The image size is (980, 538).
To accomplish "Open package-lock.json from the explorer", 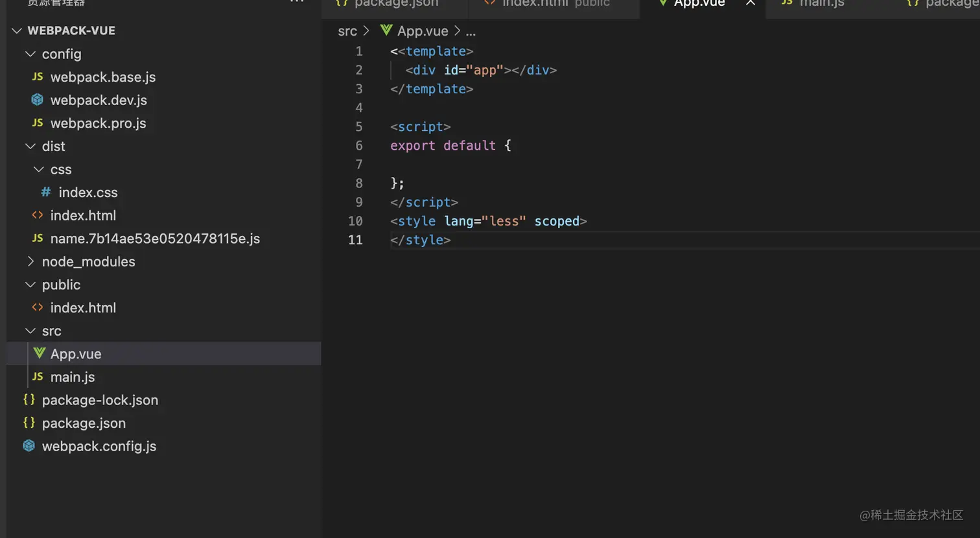I will (x=100, y=400).
